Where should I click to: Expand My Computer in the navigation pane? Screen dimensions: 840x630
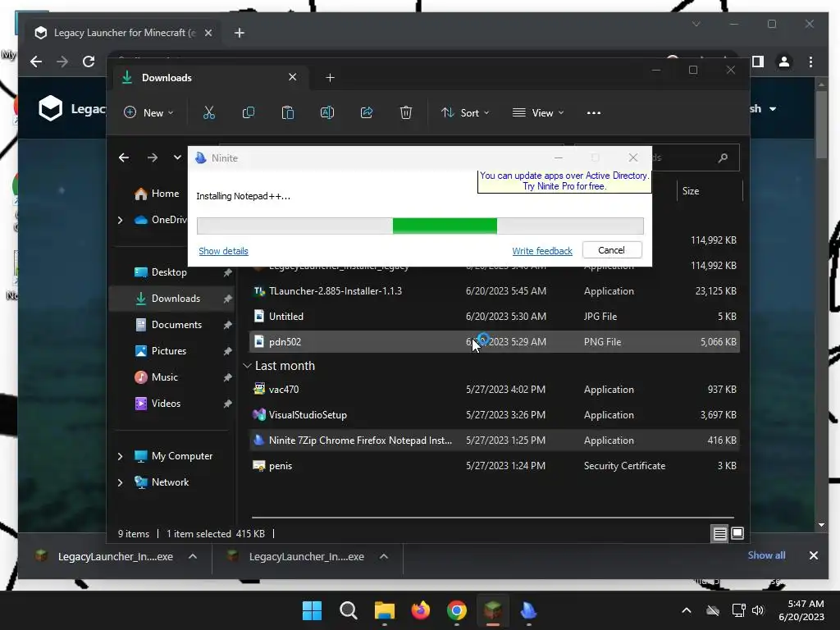pos(120,456)
